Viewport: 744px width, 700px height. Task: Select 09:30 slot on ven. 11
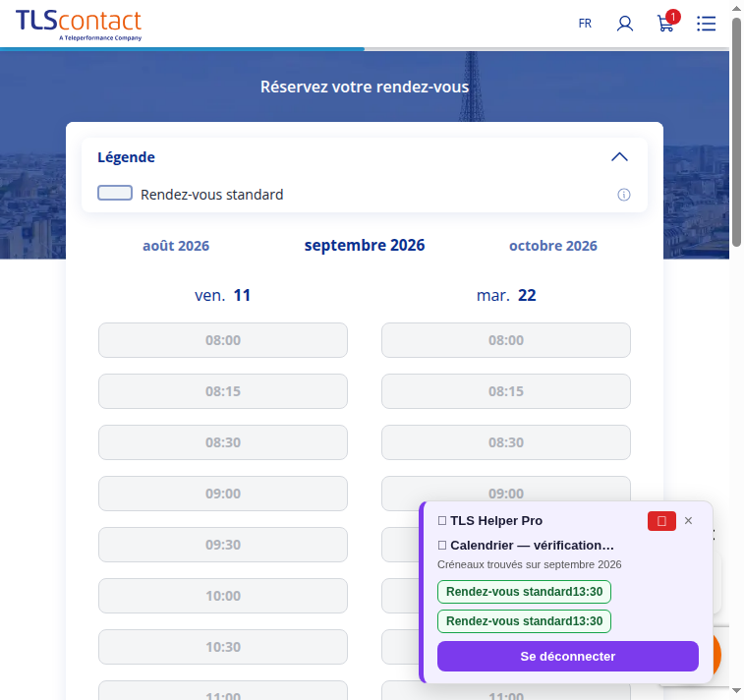[223, 545]
